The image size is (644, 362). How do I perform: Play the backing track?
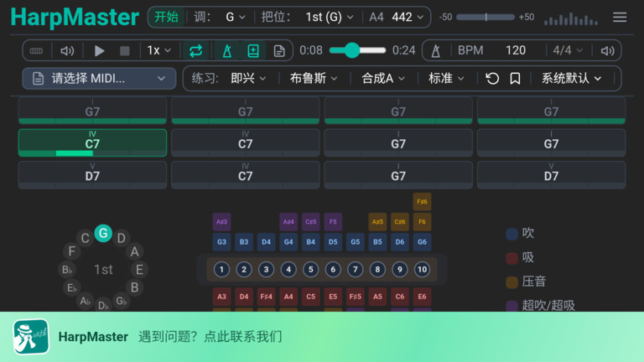(99, 51)
